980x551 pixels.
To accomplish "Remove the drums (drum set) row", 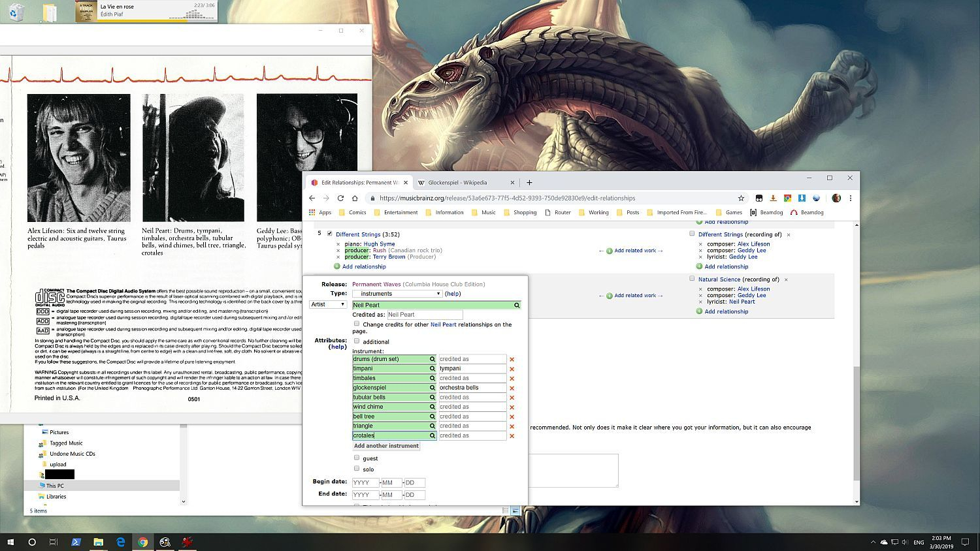I will pos(512,360).
